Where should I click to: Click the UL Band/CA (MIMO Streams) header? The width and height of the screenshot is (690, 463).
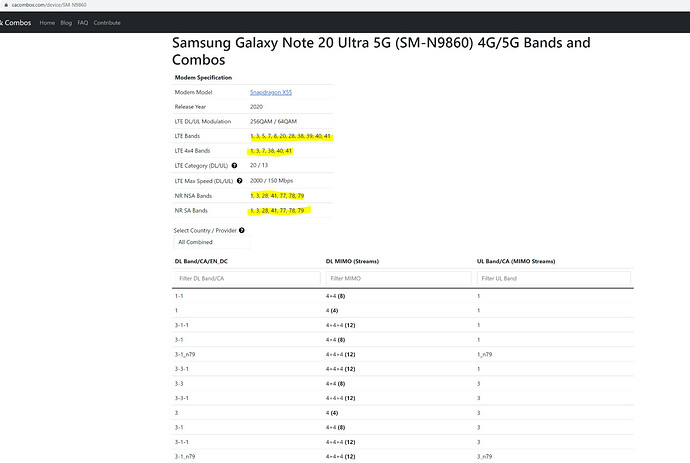pyautogui.click(x=516, y=261)
